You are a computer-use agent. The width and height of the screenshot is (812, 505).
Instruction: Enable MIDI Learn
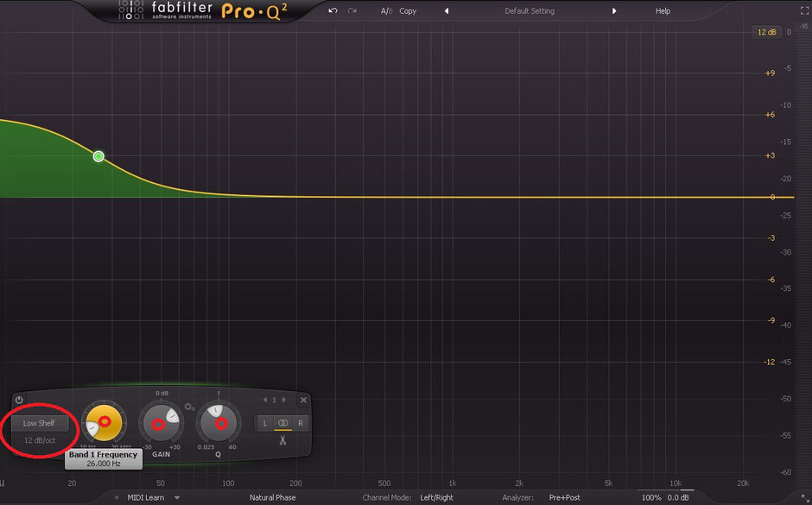coord(145,498)
